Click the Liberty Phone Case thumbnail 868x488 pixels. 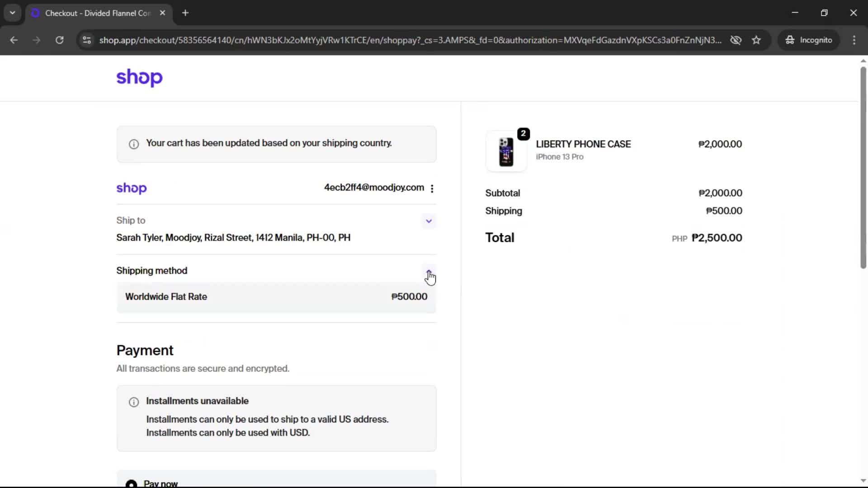(506, 152)
